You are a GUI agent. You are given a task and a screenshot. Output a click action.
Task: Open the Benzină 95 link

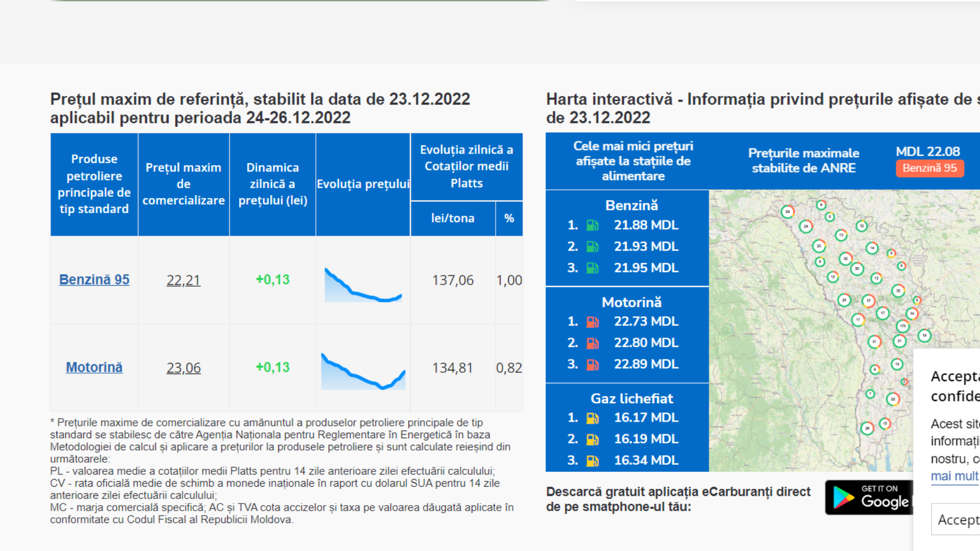(94, 280)
